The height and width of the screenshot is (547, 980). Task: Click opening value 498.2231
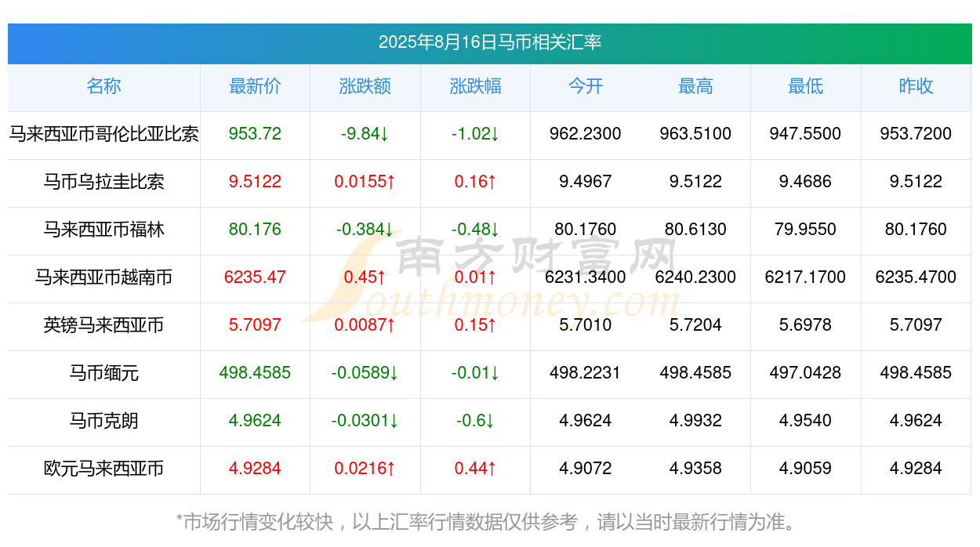pos(586,373)
